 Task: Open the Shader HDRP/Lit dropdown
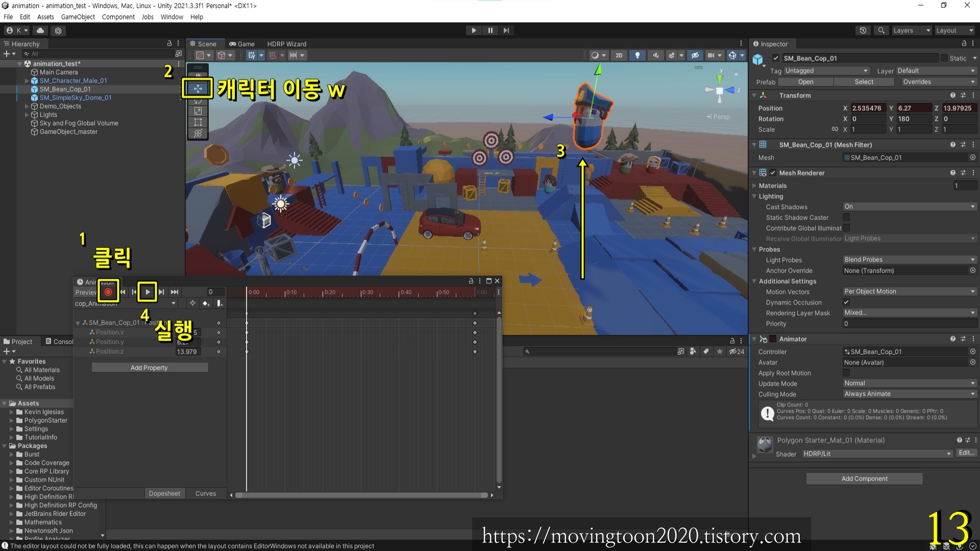click(877, 454)
